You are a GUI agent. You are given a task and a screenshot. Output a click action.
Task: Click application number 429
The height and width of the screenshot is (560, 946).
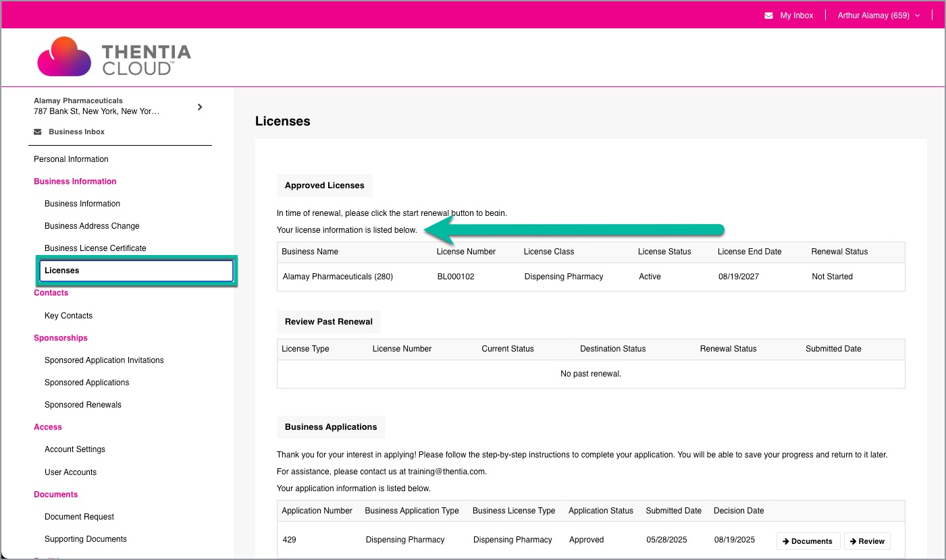(290, 540)
